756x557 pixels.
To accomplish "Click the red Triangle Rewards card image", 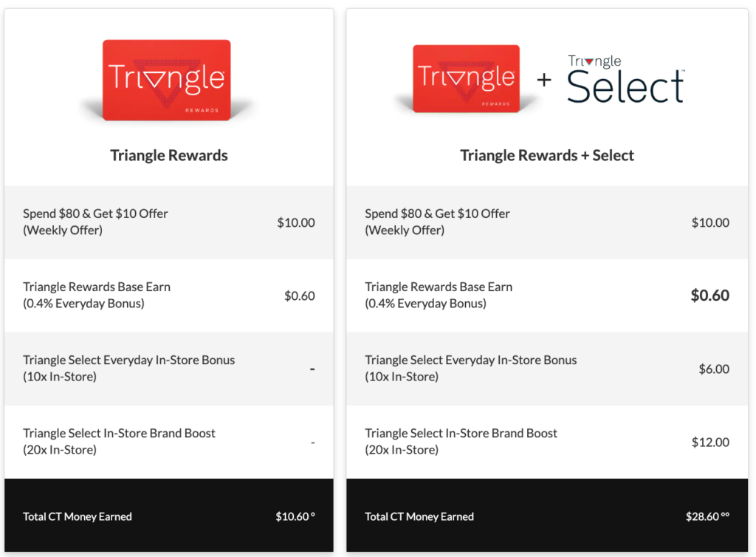I will pos(166,80).
